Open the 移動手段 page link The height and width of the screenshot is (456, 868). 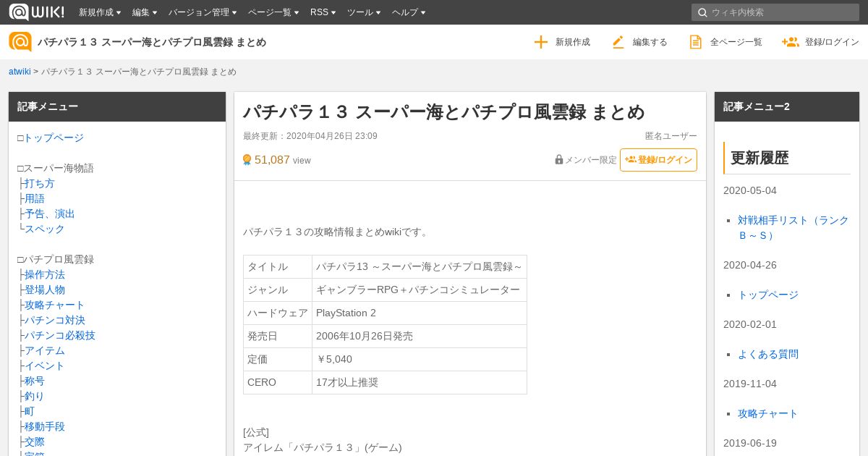45,426
